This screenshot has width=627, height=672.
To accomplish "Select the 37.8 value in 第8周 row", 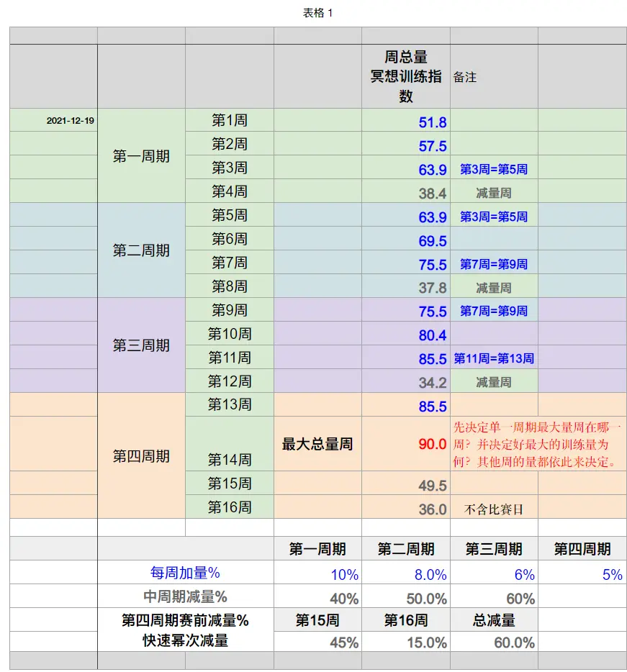I will [432, 288].
